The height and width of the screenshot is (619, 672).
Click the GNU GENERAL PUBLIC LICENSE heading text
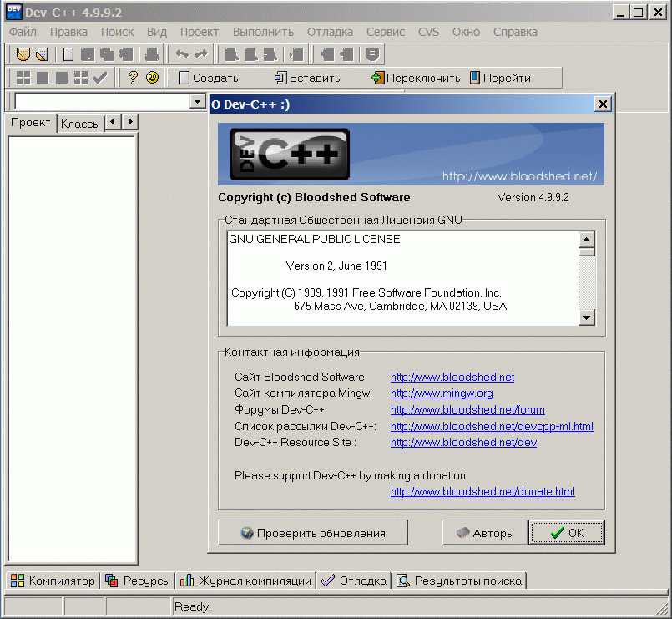(x=315, y=239)
